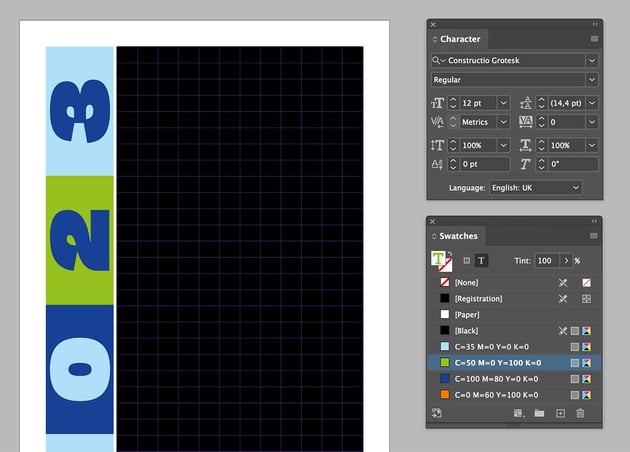Click the skew (italic T) icon
The image size is (630, 452).
click(526, 164)
